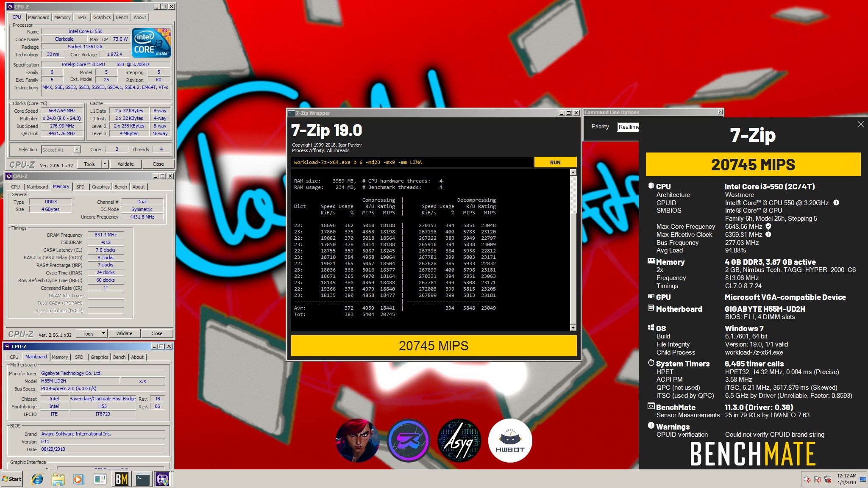Viewport: 868px width, 488px height.
Task: Click the yellow RUN button in 7-Zip Wrapper
Action: (555, 162)
